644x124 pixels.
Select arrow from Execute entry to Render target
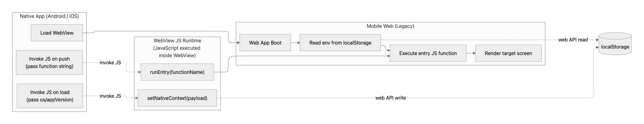471,53
